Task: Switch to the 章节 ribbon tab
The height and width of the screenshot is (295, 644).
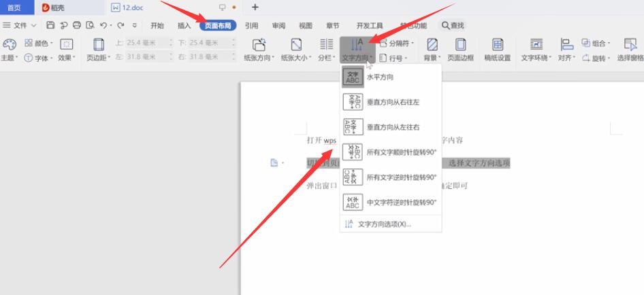Action: (x=333, y=25)
